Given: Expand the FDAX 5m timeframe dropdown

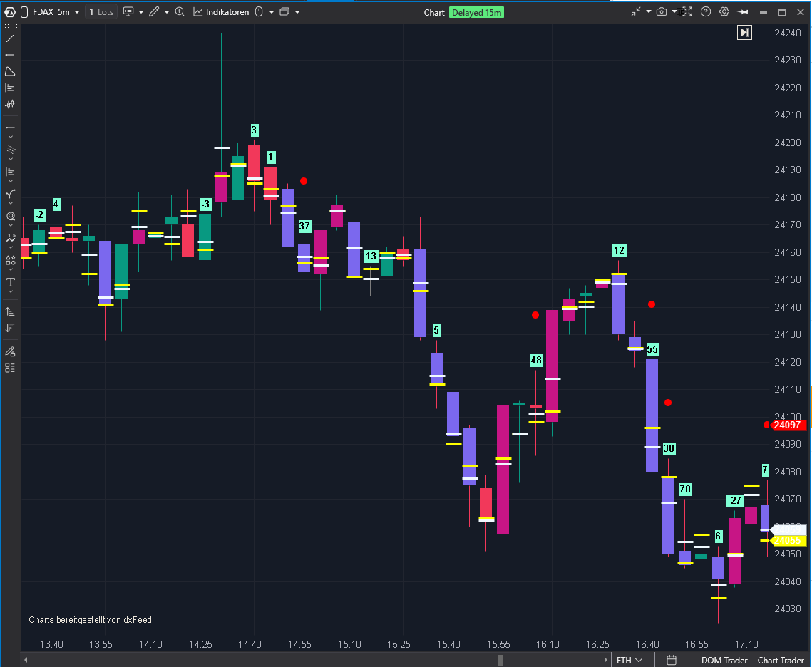Looking at the screenshot, I should 76,12.
